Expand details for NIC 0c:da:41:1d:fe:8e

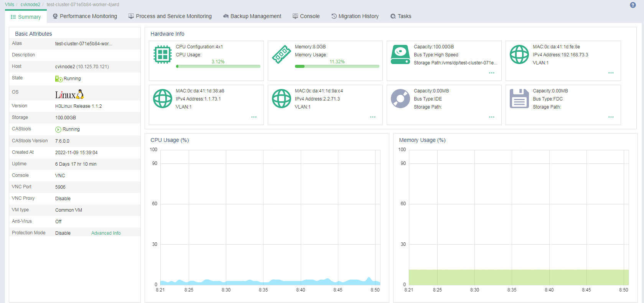tap(611, 73)
